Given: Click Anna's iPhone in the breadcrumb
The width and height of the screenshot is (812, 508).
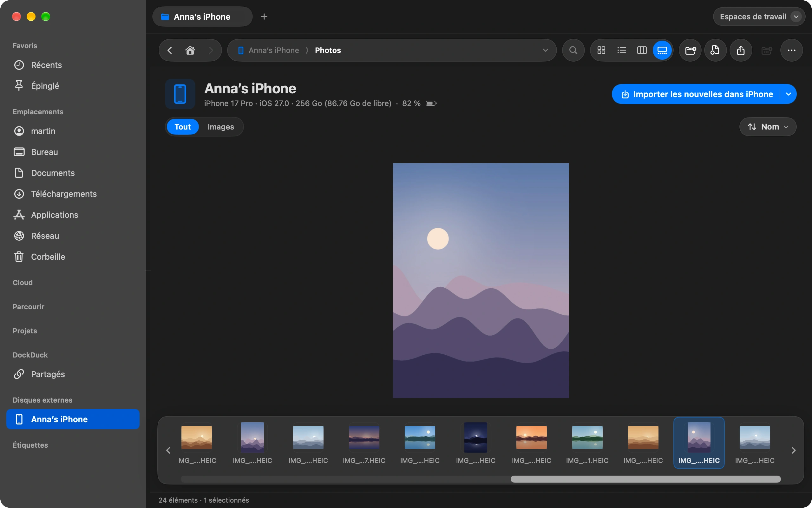Looking at the screenshot, I should (x=273, y=50).
